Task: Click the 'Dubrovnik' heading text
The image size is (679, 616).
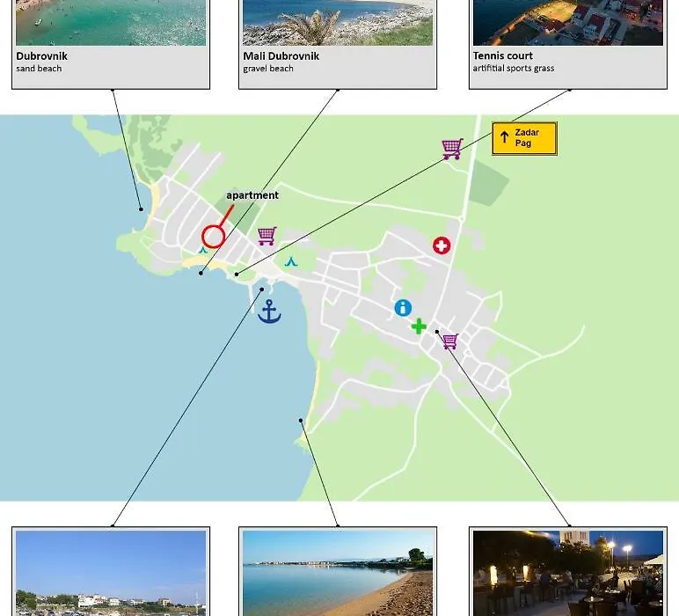Action: click(x=41, y=56)
